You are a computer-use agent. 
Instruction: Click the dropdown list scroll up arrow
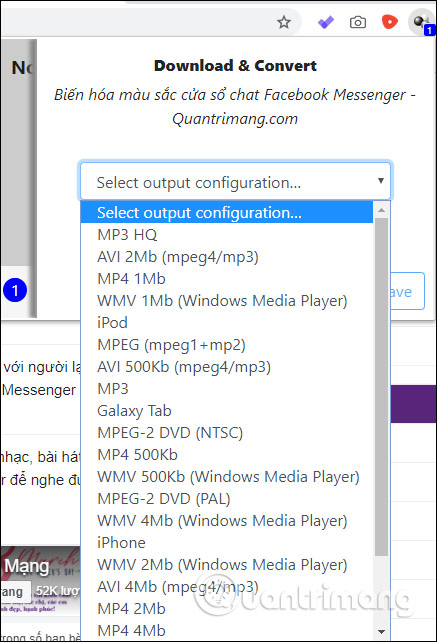(381, 210)
